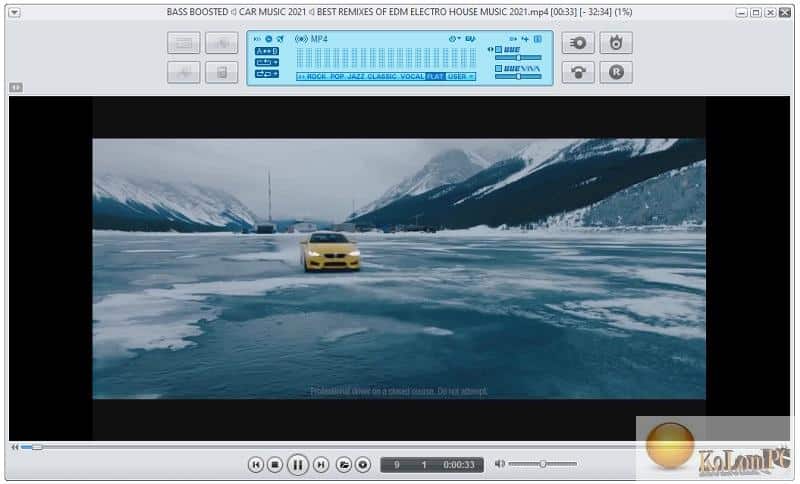Click the video playback area
800x484 pixels.
pos(399,268)
